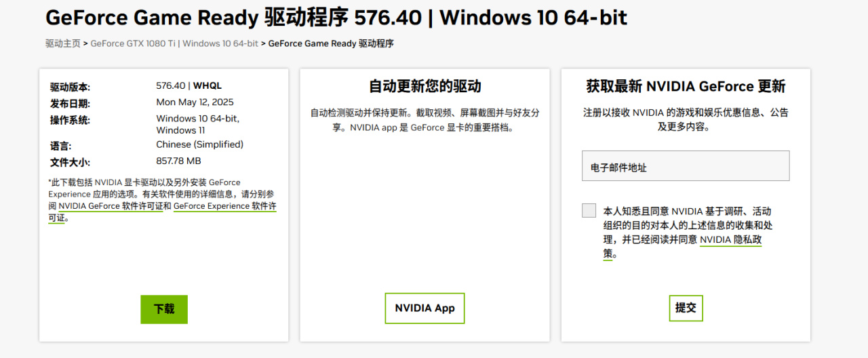Select language value Chinese (Simplified)
Viewport: 868px width, 358px height.
point(199,144)
